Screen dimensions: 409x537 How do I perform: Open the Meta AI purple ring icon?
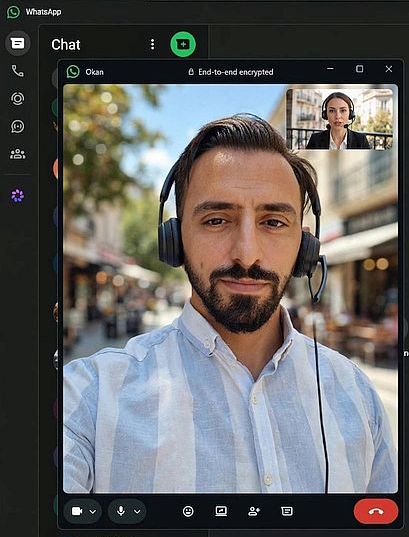click(17, 196)
